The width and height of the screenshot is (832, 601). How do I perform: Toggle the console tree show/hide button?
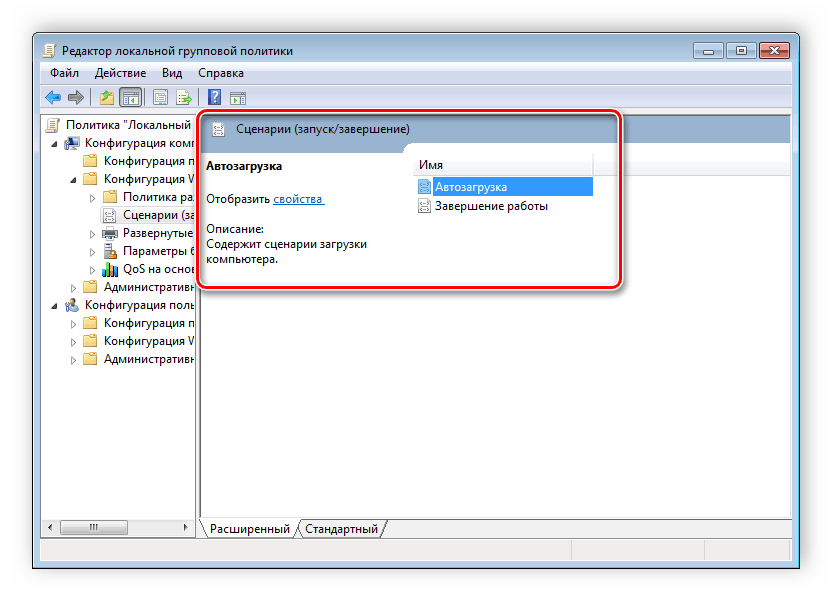tap(131, 98)
